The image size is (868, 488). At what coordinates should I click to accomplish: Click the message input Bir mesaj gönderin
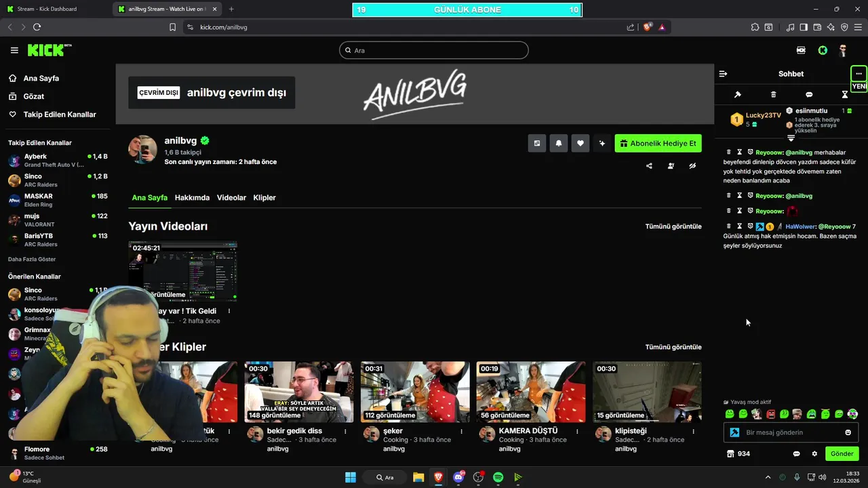791,432
